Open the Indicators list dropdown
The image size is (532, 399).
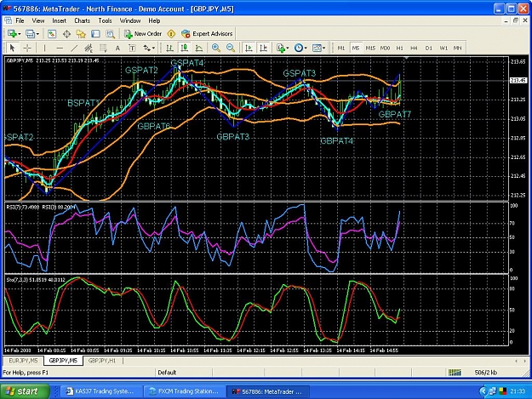288,48
